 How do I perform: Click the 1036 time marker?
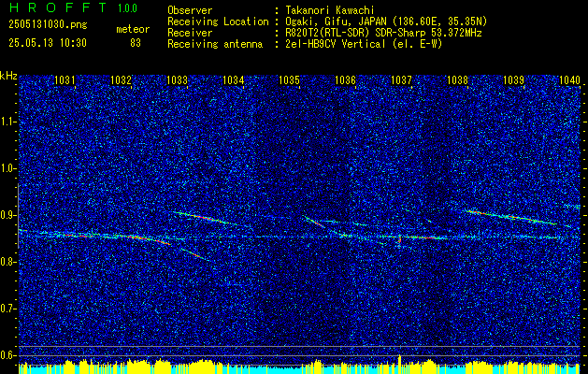(345, 79)
